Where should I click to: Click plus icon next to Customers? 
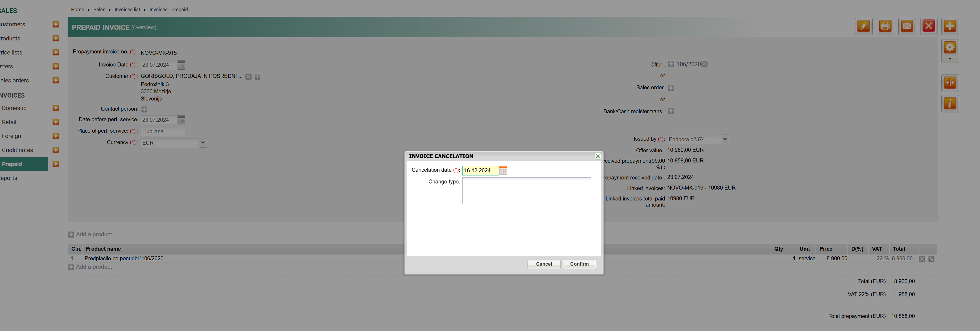tap(56, 24)
